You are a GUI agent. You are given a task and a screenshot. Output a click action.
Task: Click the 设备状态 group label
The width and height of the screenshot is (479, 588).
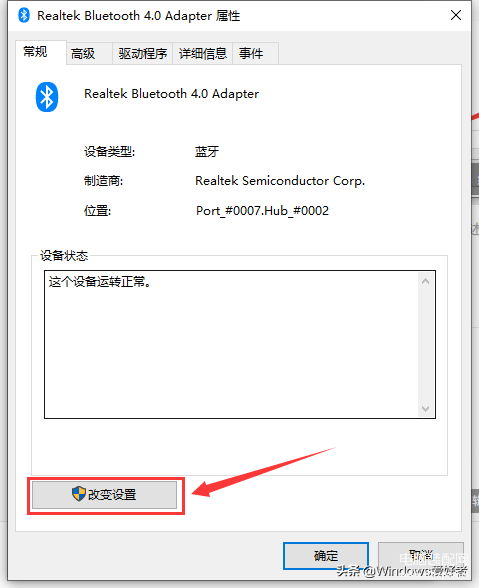click(x=64, y=256)
